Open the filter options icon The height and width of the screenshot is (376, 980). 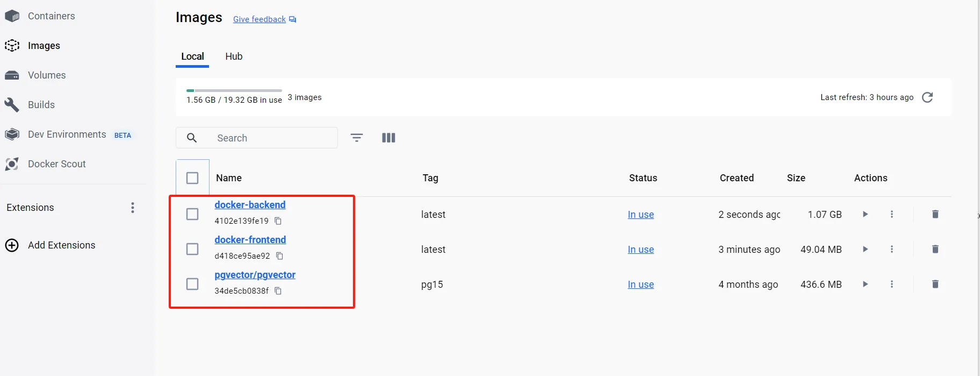click(357, 138)
